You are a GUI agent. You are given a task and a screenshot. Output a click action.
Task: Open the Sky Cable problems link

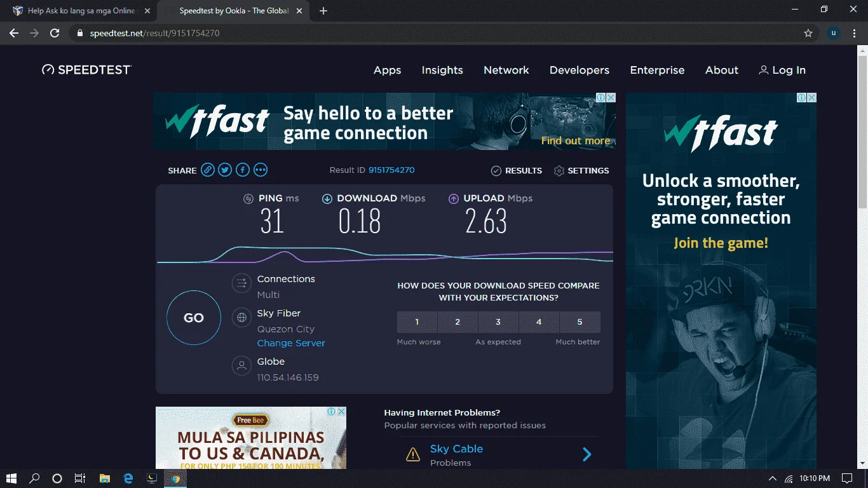(x=456, y=449)
